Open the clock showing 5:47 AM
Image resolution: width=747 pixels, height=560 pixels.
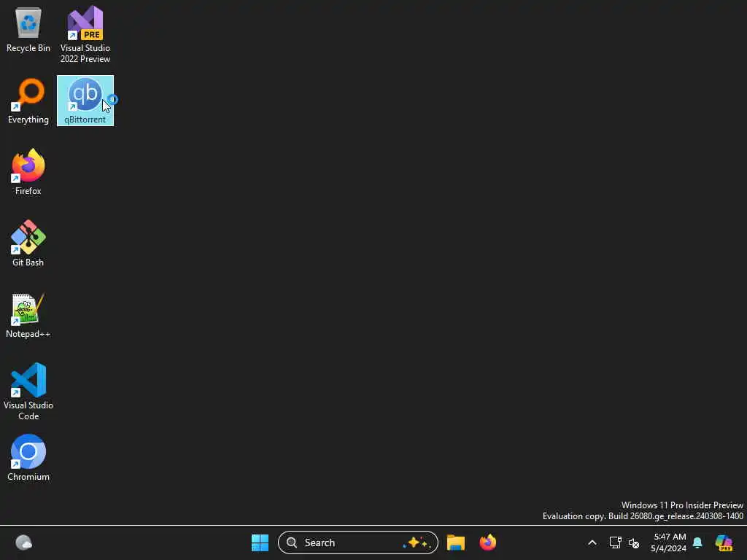[669, 542]
